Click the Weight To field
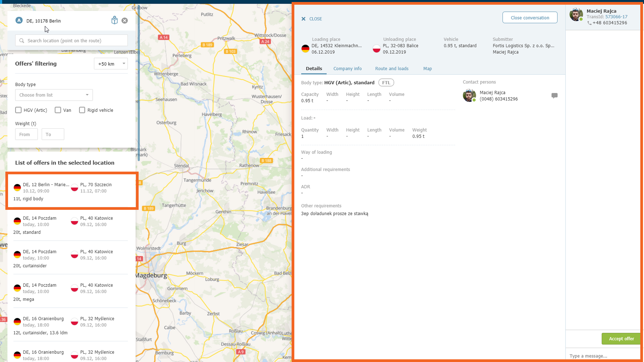The width and height of the screenshot is (644, 362). tap(53, 134)
